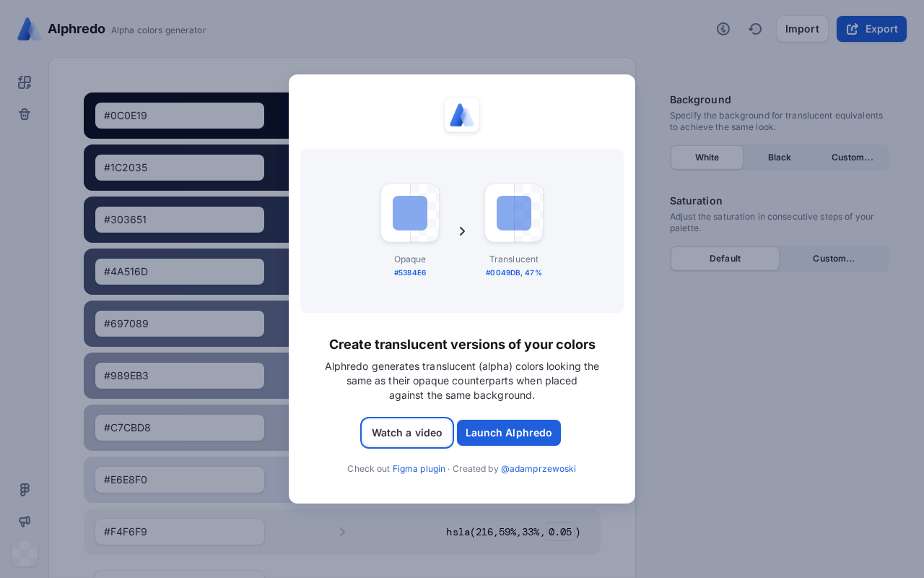Click the #0049DB, 47% translucent code
This screenshot has height=578, width=924.
tap(514, 273)
